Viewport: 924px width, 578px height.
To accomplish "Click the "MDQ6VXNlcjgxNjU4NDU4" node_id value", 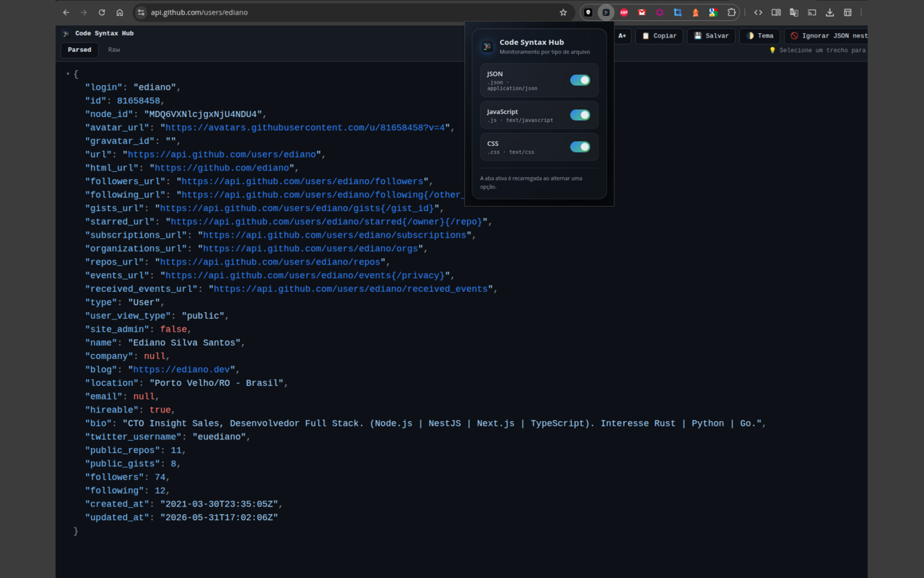I will [203, 114].
